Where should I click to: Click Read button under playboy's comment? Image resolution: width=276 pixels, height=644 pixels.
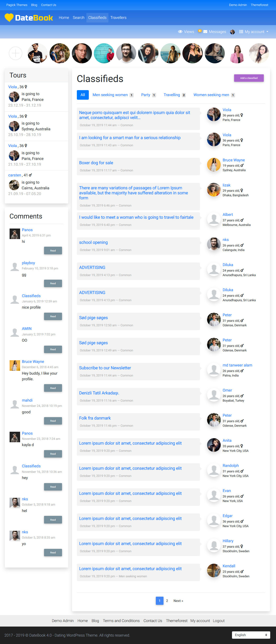tap(53, 284)
